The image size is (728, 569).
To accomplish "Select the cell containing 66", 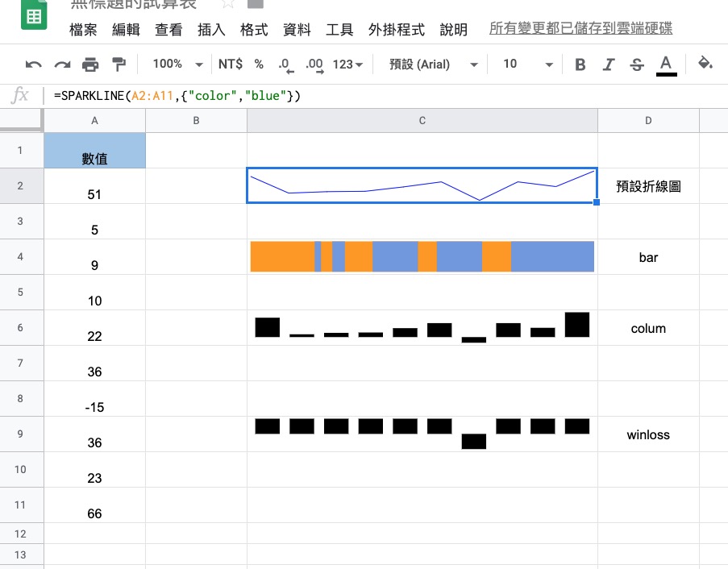I will tap(94, 505).
